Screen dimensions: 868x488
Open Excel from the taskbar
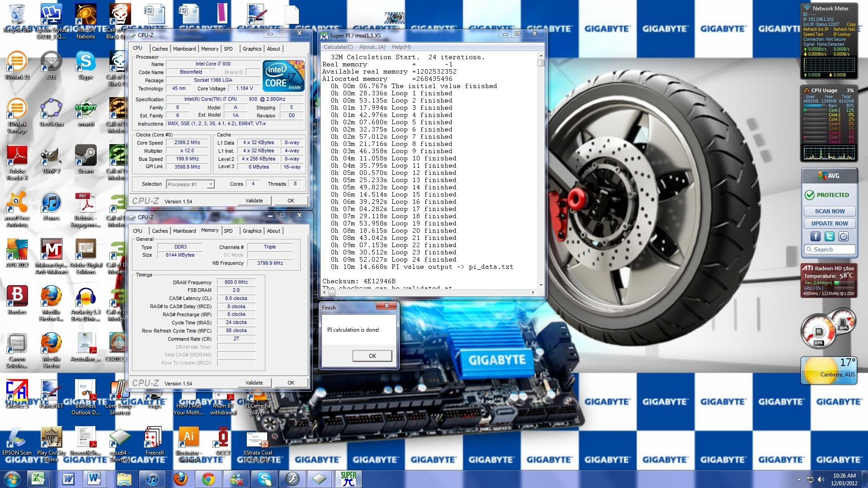[x=38, y=479]
